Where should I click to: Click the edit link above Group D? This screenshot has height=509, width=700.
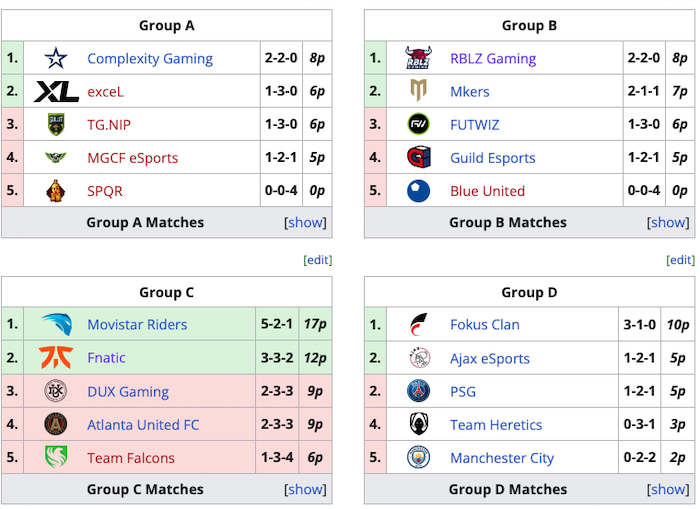680,260
